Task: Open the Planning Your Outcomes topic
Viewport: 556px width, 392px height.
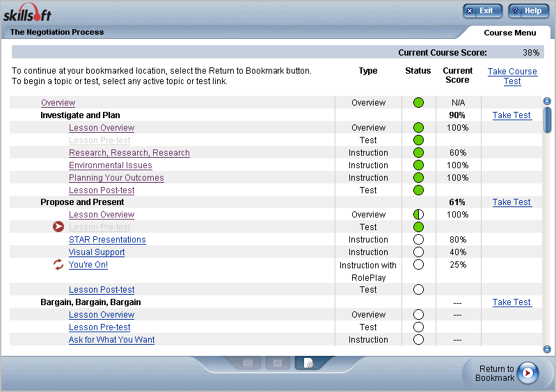Action: tap(116, 178)
